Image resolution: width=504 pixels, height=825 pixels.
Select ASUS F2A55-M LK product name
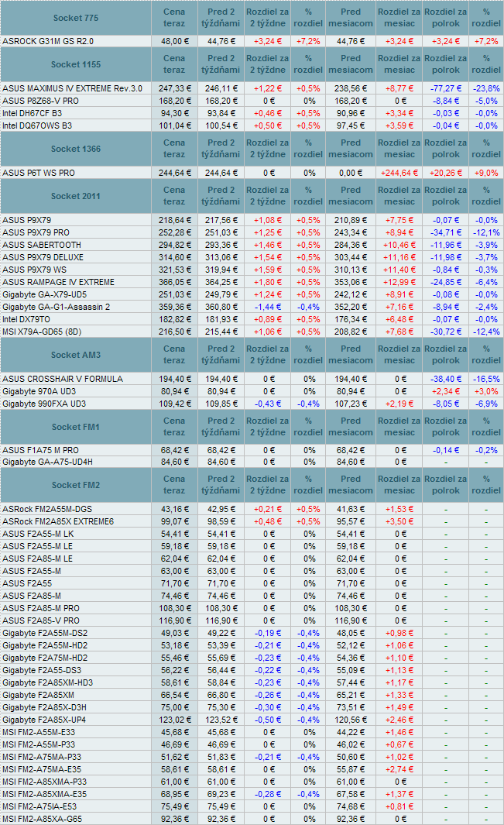pyautogui.click(x=38, y=534)
